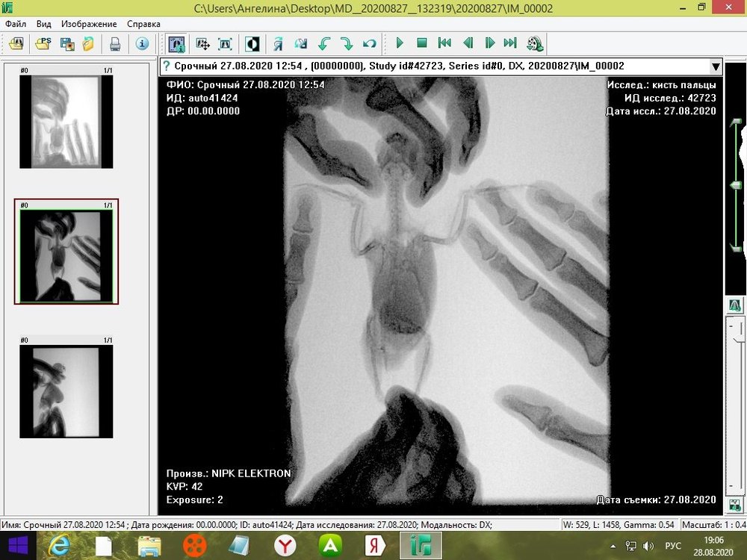Rotate image left with green arrow
The width and height of the screenshot is (747, 560).
click(x=323, y=44)
